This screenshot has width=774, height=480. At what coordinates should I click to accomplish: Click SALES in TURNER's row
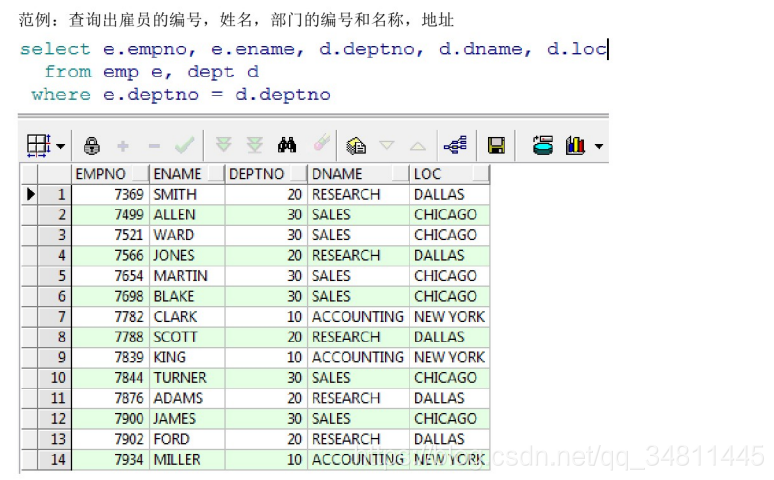[x=359, y=378]
